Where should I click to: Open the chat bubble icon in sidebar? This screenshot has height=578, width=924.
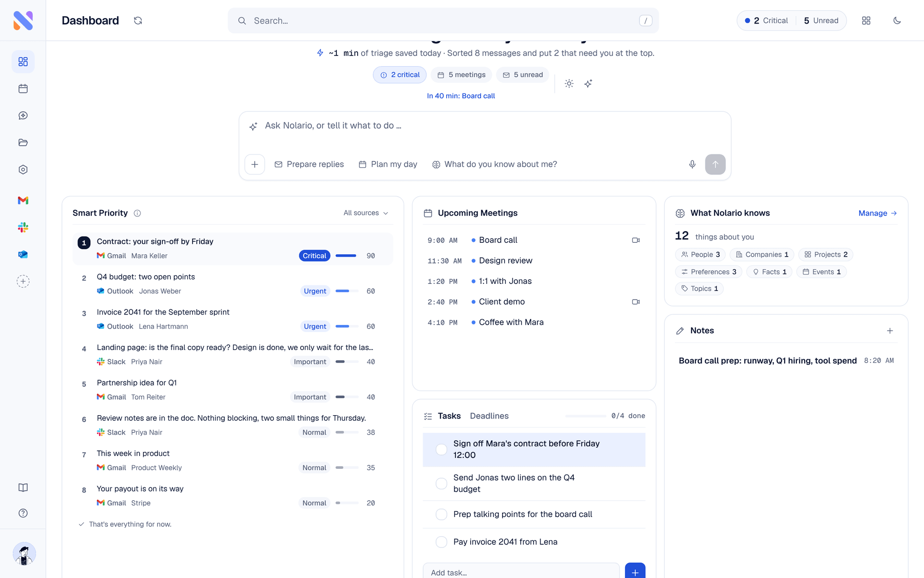[x=23, y=116]
